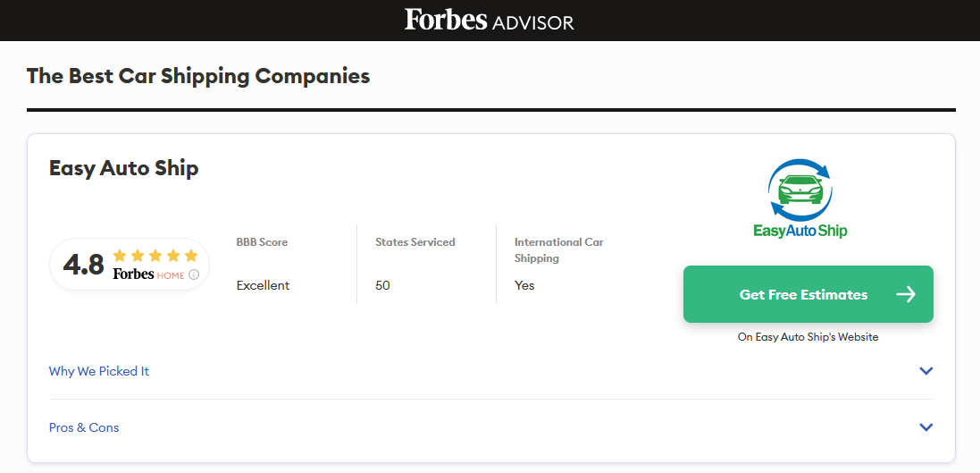
Task: Click the info icon beside Forbes Home
Action: (194, 275)
